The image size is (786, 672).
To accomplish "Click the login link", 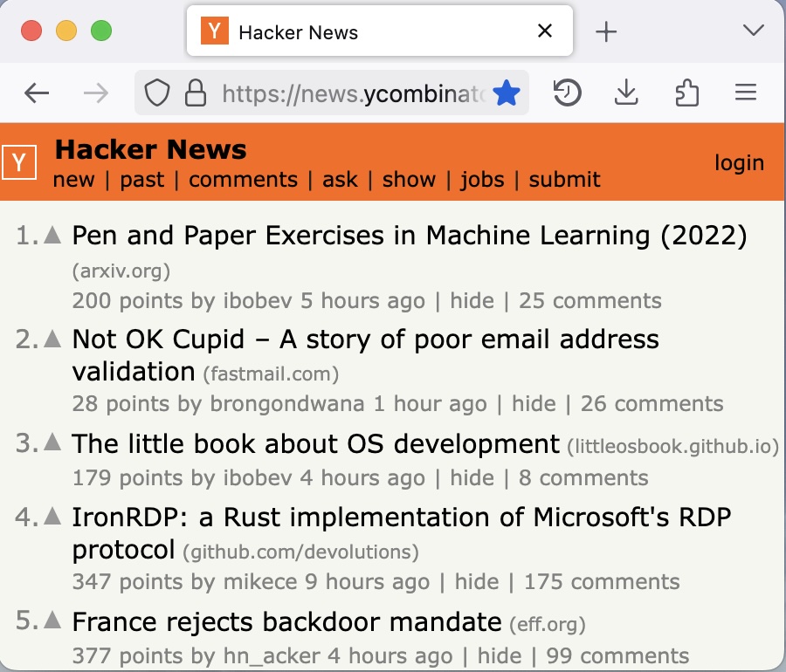I will (739, 161).
